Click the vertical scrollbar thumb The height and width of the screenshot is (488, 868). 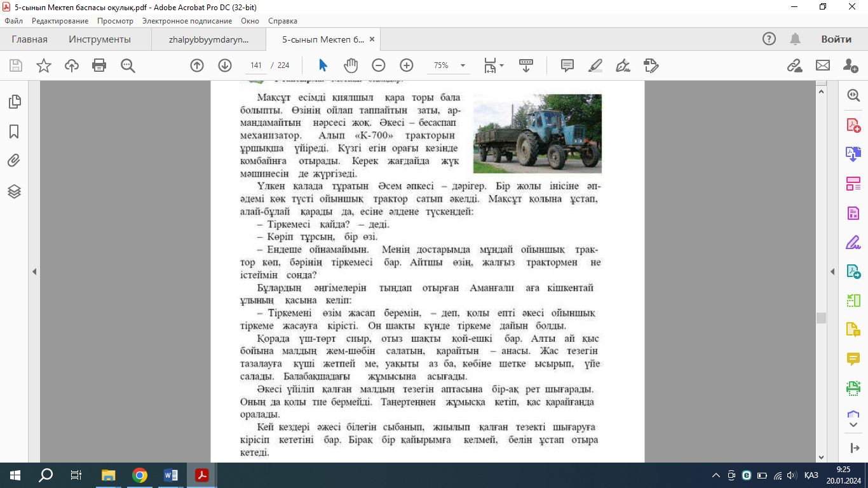[821, 318]
